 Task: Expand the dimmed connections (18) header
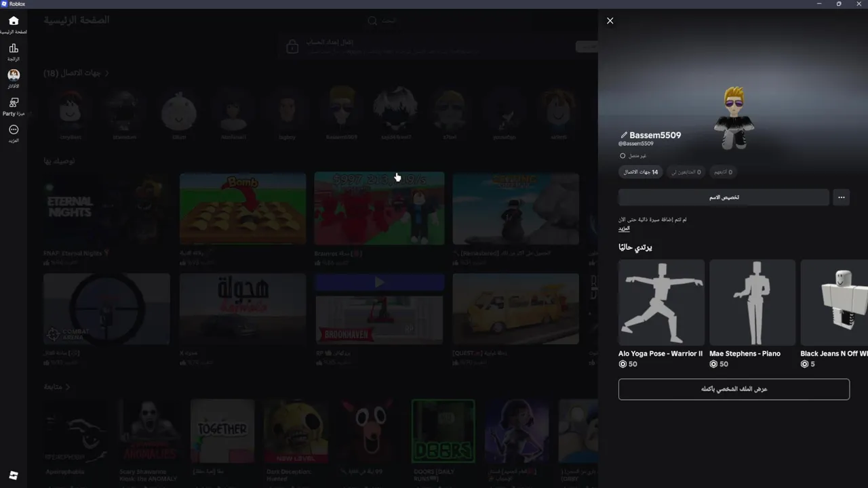(x=76, y=73)
